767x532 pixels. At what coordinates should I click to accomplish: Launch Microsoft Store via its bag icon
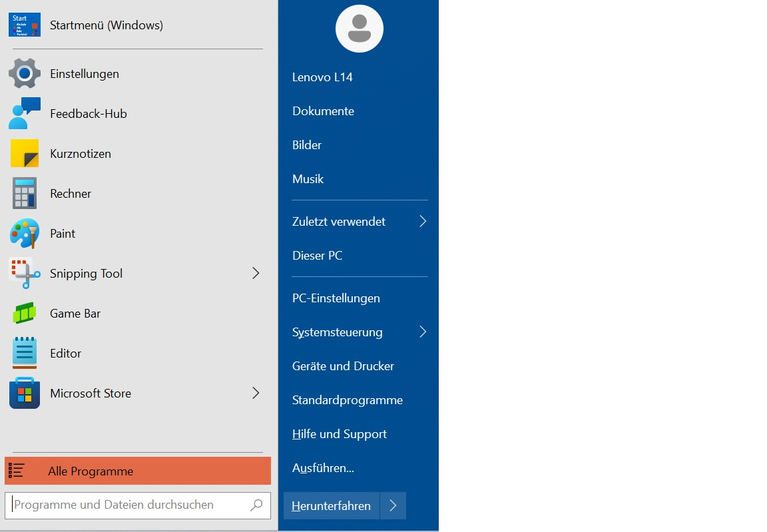click(x=25, y=393)
